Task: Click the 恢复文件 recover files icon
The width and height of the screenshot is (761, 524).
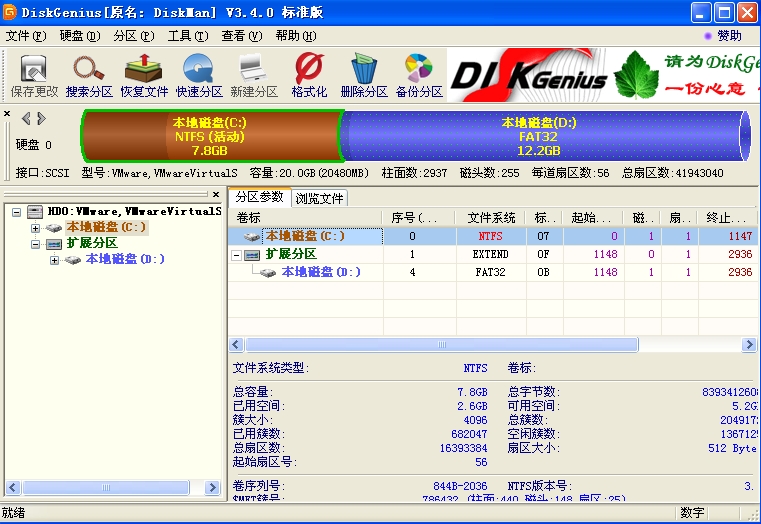Action: point(144,75)
